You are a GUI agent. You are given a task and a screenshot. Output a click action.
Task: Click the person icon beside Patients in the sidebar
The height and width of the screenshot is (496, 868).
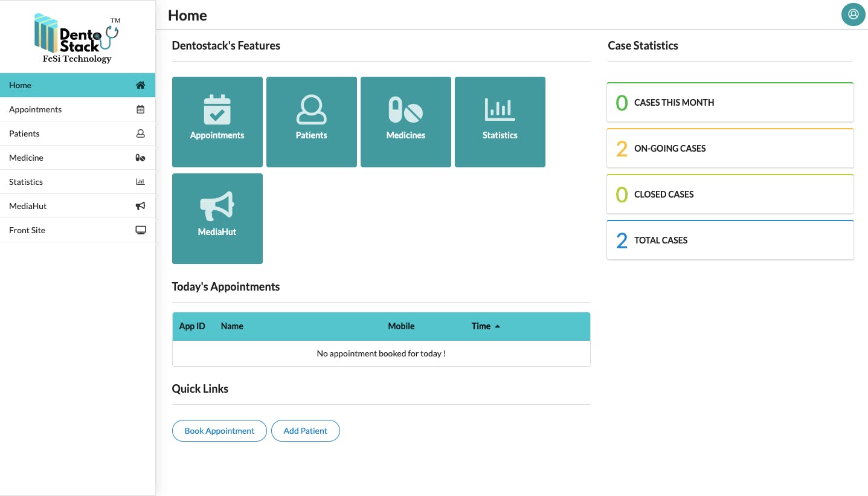140,134
